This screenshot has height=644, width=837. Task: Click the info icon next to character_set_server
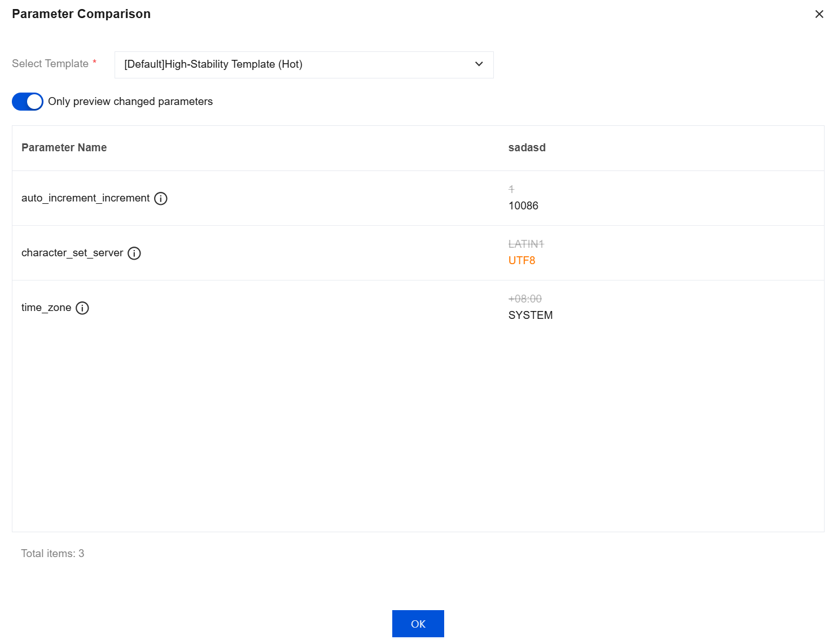tap(134, 253)
